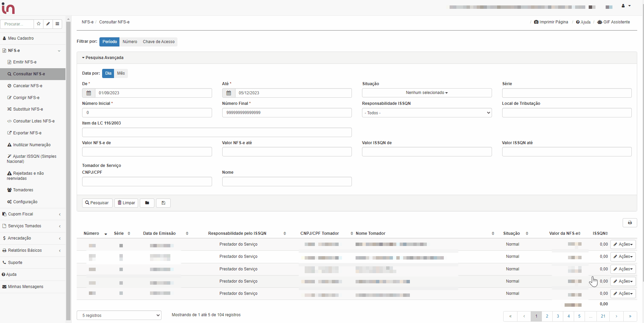Click the Pesquisar button

[97, 203]
